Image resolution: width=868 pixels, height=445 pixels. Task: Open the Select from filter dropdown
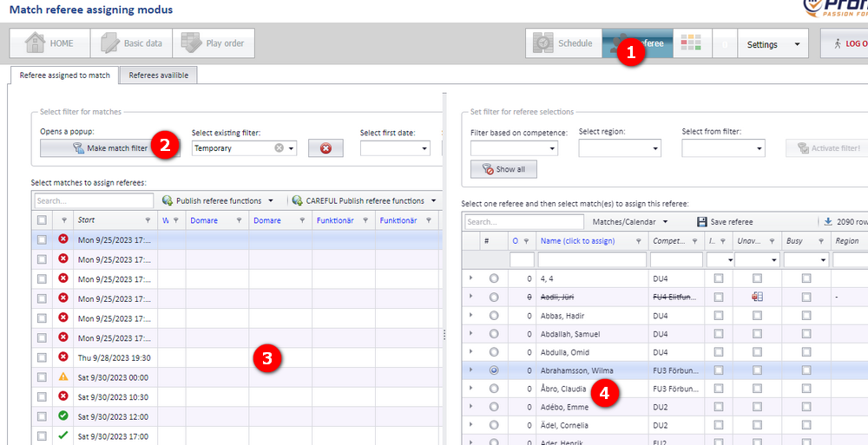[759, 148]
